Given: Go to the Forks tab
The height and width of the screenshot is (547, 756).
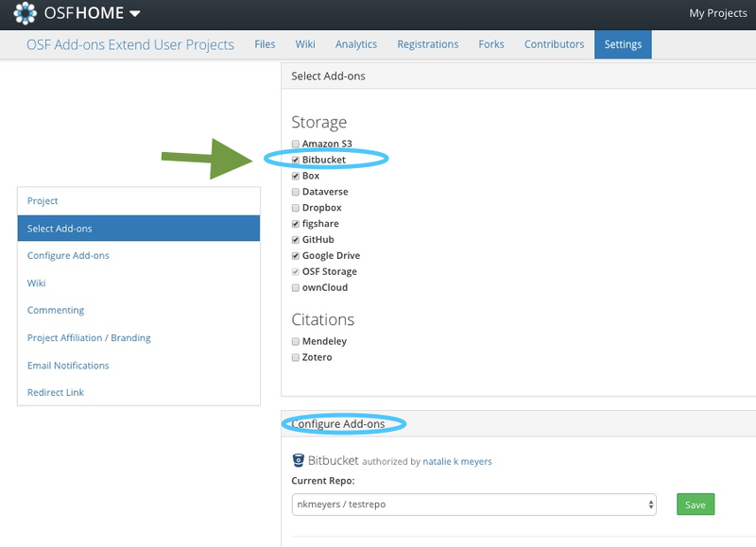Looking at the screenshot, I should [491, 44].
